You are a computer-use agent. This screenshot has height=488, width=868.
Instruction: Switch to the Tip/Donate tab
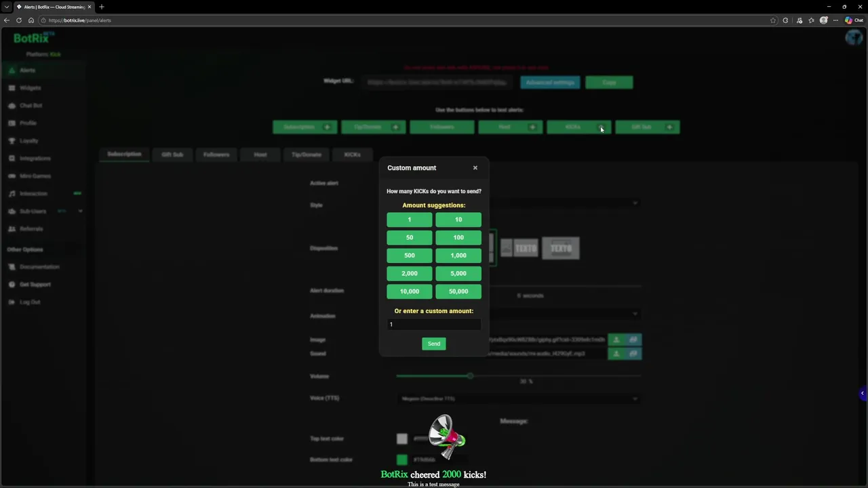307,155
